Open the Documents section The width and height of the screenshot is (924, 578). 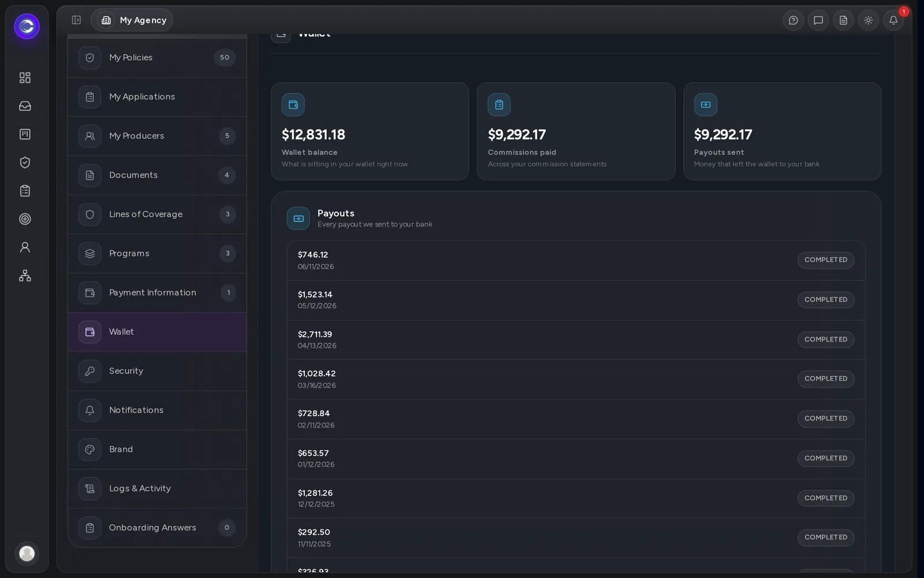pyautogui.click(x=157, y=175)
